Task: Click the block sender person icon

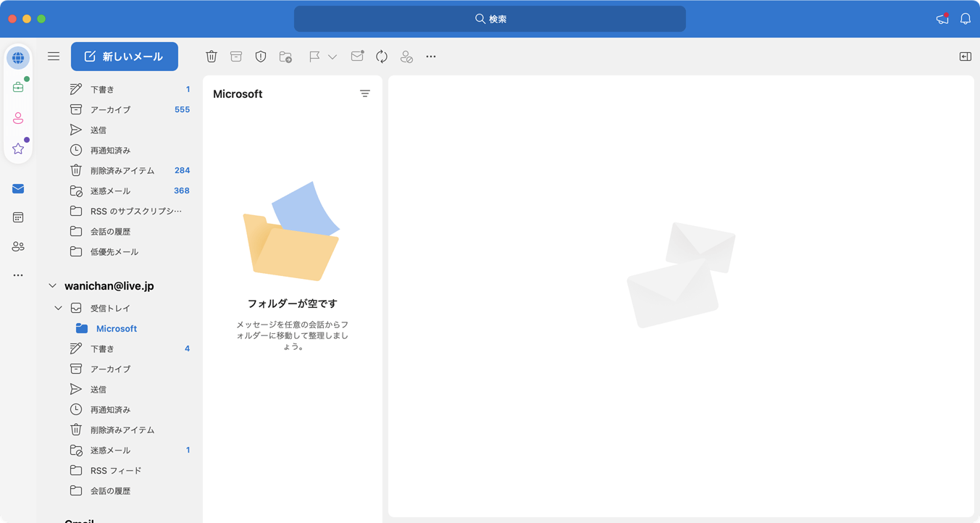Action: (406, 57)
